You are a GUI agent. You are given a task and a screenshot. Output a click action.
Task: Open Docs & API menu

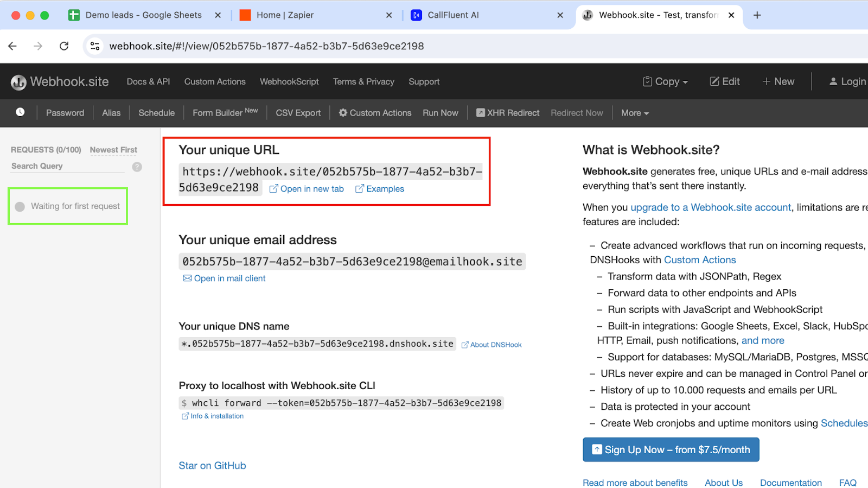pos(148,81)
